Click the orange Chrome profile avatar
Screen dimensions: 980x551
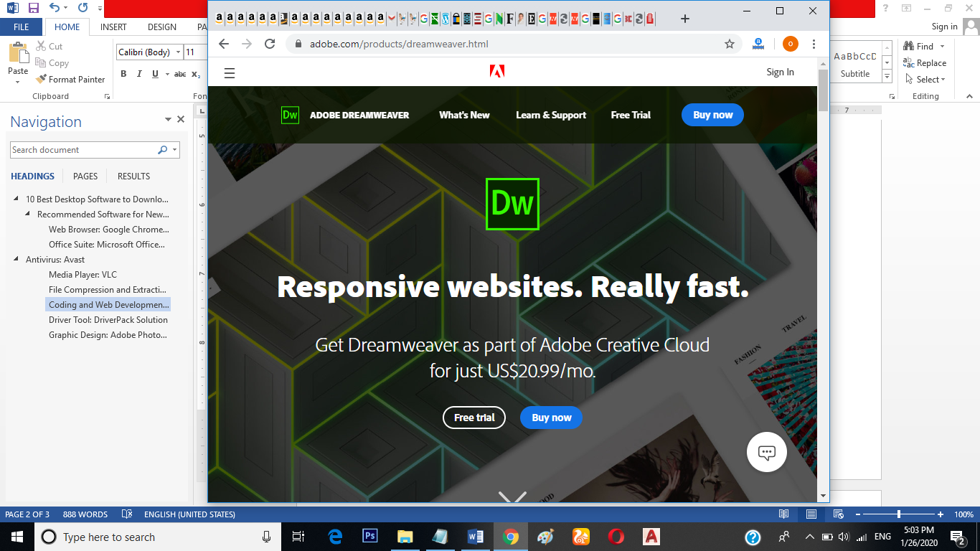coord(790,44)
